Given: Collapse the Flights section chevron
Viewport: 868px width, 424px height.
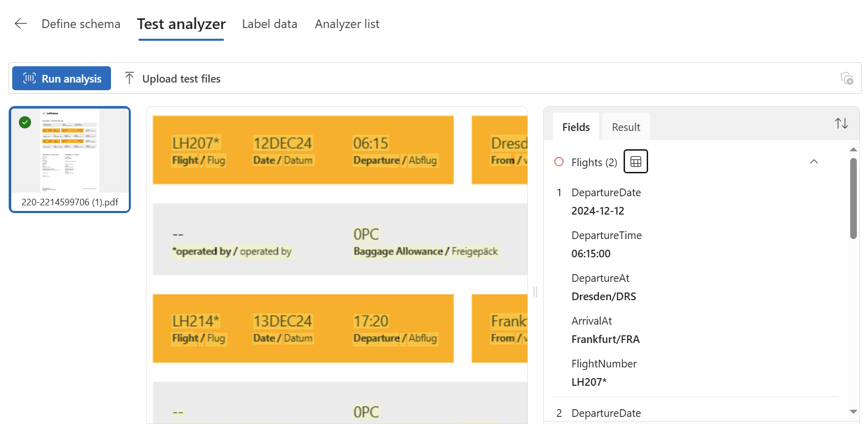Looking at the screenshot, I should point(814,162).
